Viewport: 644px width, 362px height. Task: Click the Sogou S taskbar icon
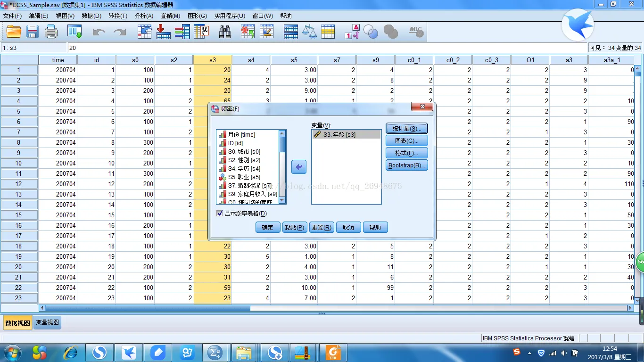(99, 352)
